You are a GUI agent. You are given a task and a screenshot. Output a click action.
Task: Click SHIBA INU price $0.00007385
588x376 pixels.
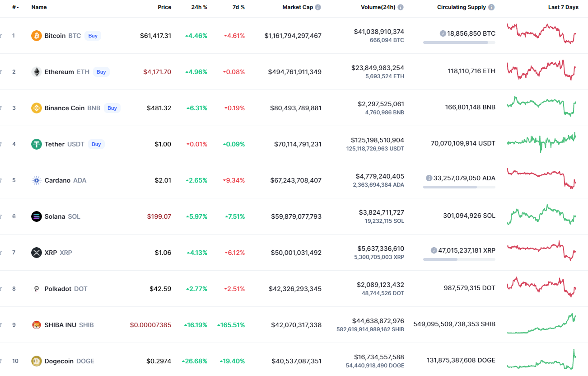(x=150, y=325)
